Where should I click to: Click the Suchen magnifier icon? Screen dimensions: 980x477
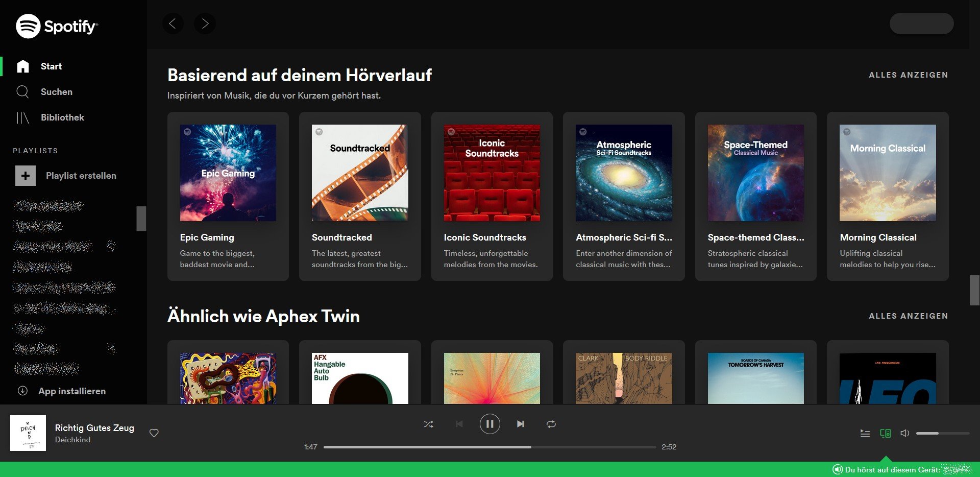[22, 92]
